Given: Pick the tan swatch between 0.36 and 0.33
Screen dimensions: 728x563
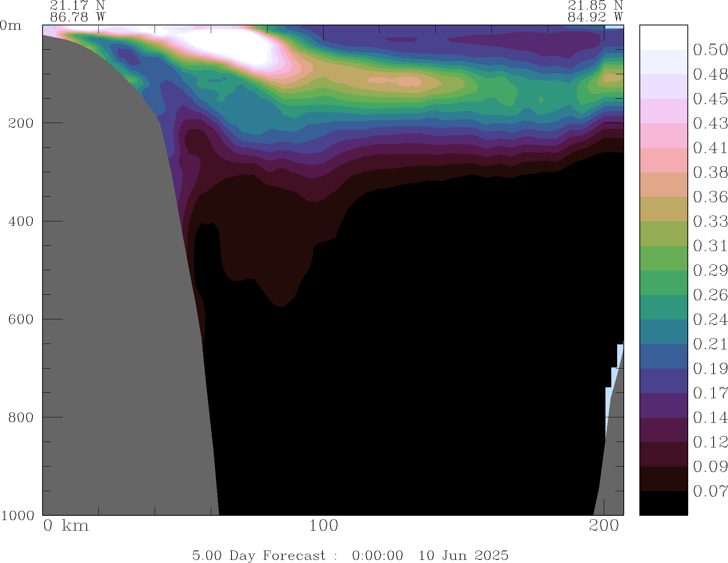Looking at the screenshot, I should 663,209.
